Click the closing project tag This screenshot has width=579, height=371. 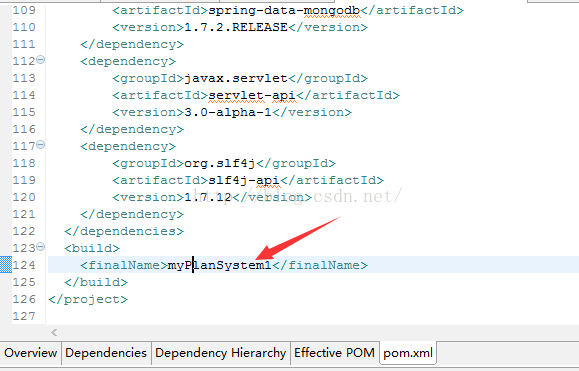[88, 299]
